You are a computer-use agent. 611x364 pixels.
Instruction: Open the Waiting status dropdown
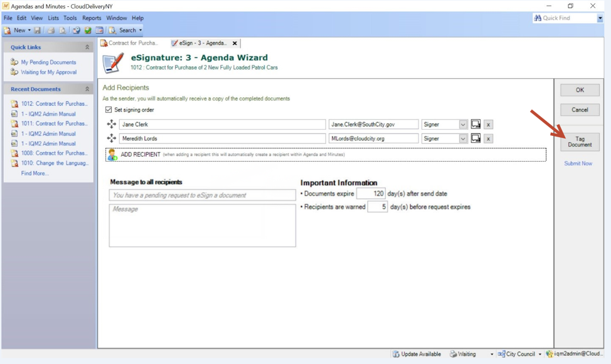[x=492, y=354]
